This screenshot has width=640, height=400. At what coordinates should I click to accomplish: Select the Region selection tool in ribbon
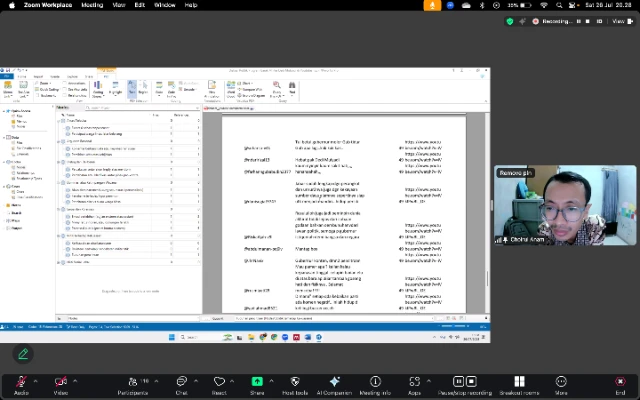point(143,88)
